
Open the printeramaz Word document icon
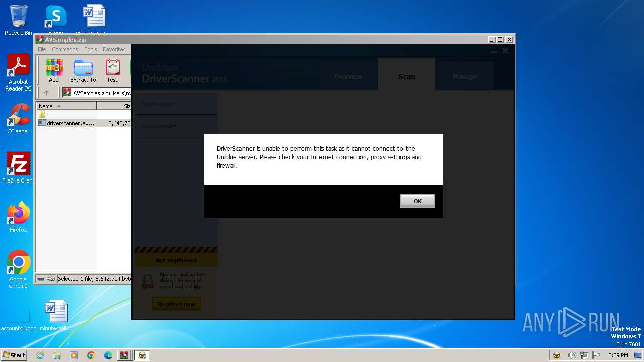coord(94,20)
